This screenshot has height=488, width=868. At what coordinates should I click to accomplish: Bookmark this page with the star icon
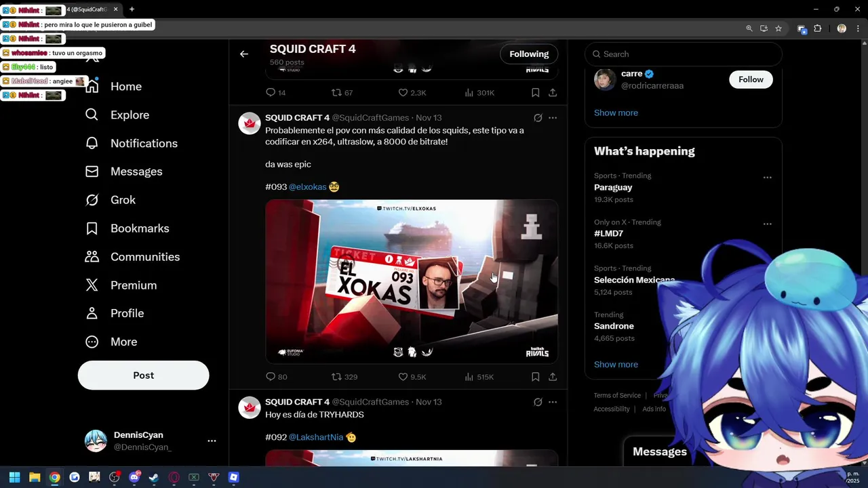(x=778, y=28)
